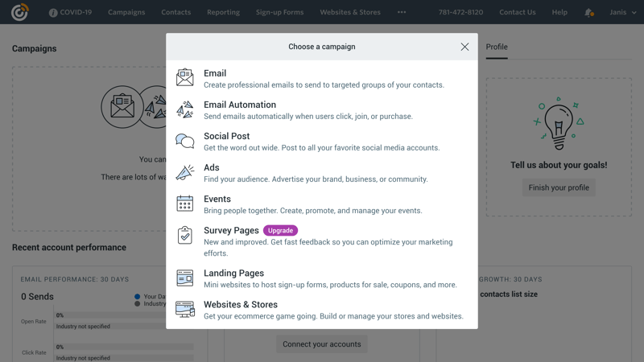Viewport: 644px width, 362px height.
Task: Click the Landing Pages icon
Action: (185, 278)
